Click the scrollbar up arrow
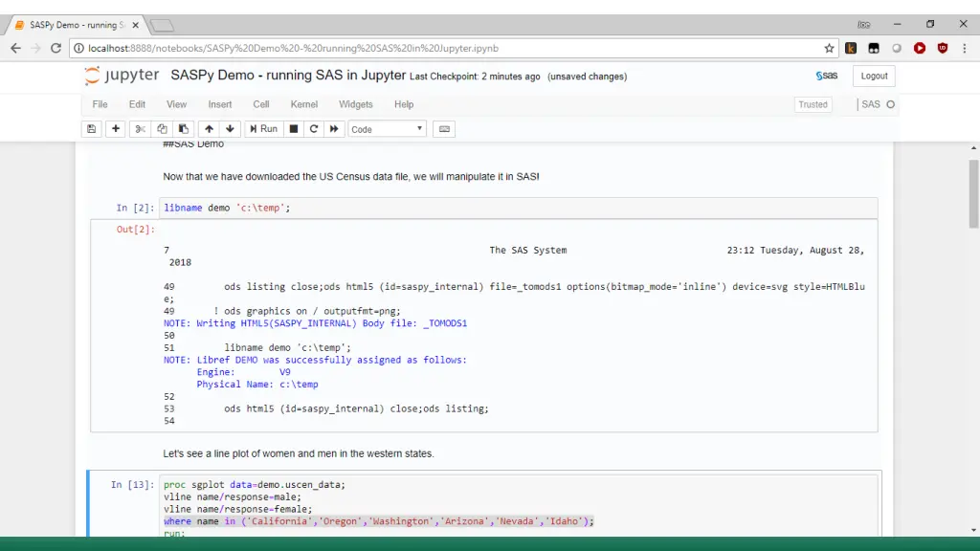The height and width of the screenshot is (551, 980). tap(973, 148)
